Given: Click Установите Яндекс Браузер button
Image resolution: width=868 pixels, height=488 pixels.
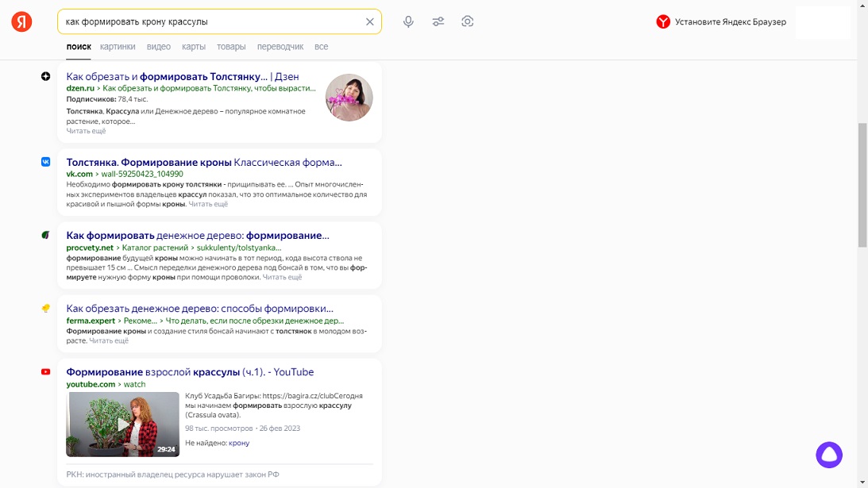Looking at the screenshot, I should (721, 22).
